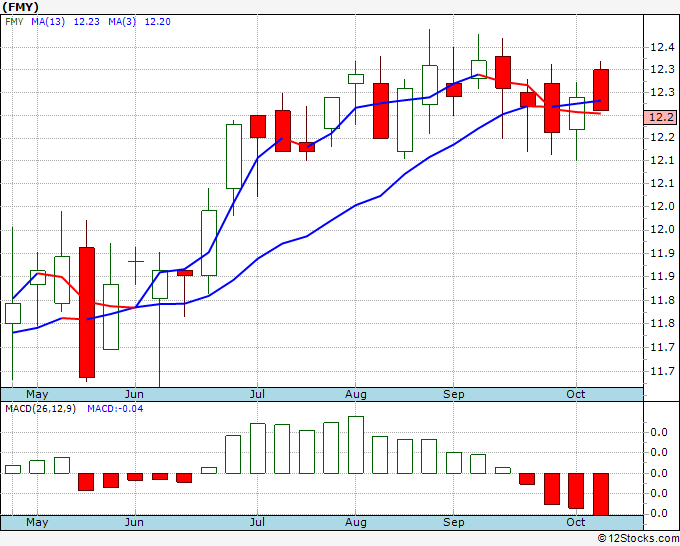Click the MA(13) indicator label
680x546 pixels.
tap(48, 22)
